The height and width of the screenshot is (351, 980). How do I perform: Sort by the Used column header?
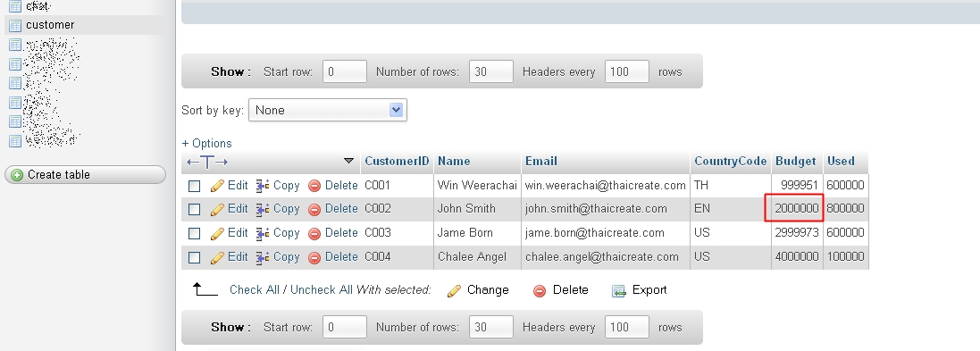coord(841,161)
